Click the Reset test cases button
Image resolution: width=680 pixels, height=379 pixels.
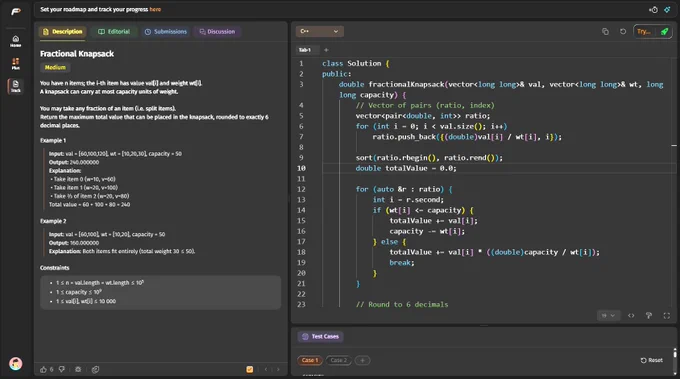click(652, 360)
